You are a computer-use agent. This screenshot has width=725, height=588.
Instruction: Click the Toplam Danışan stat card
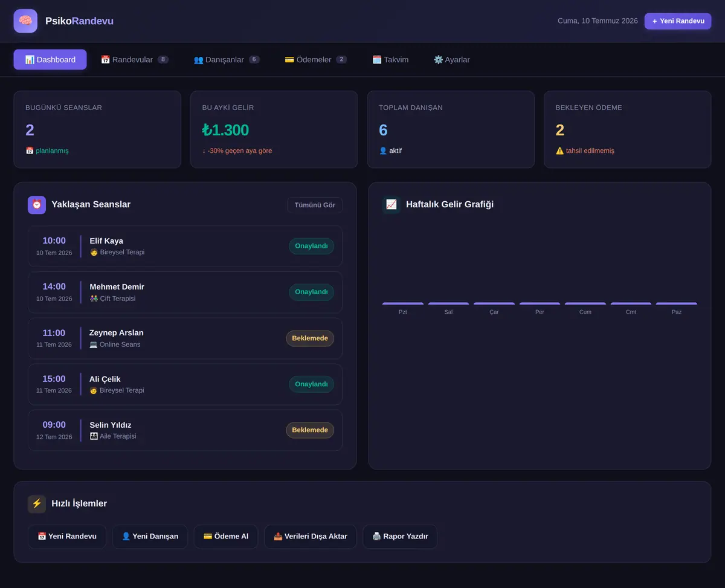coord(451,129)
